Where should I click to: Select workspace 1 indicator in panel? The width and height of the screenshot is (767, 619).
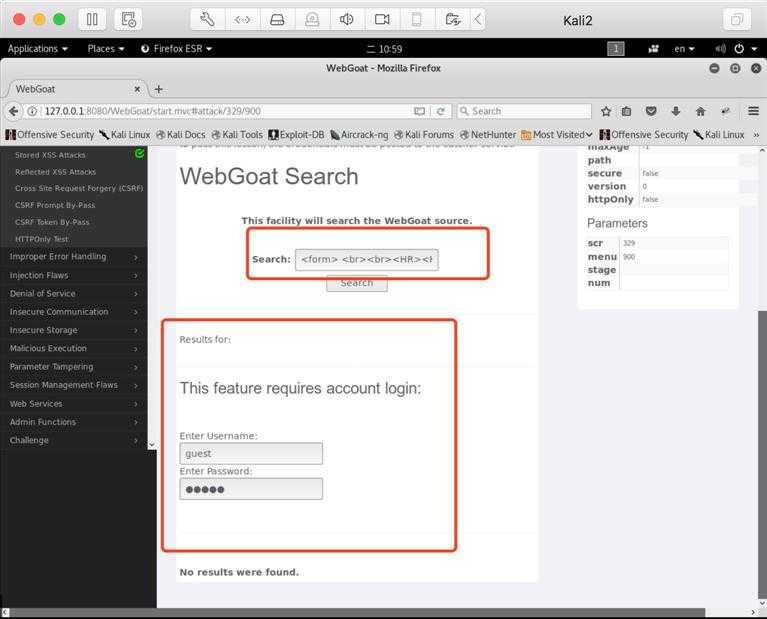pyautogui.click(x=616, y=48)
